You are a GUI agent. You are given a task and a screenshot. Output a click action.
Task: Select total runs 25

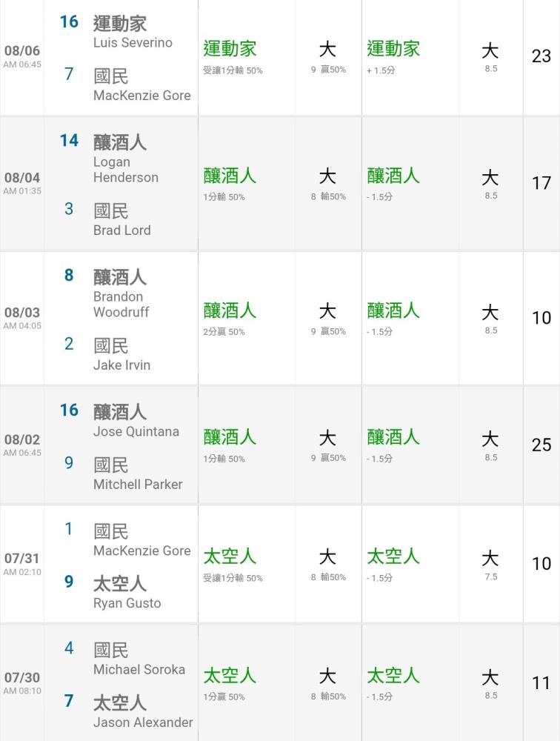pos(541,445)
